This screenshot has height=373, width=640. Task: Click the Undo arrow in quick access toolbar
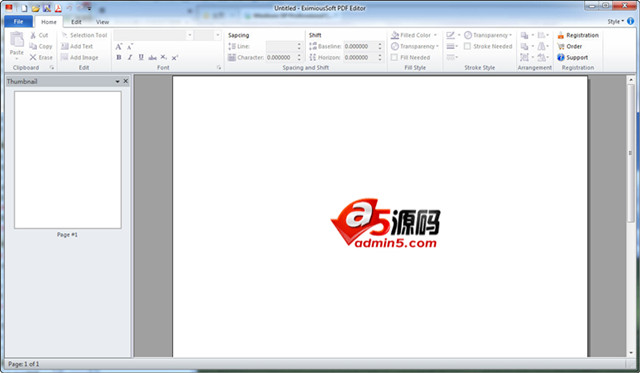[x=69, y=8]
